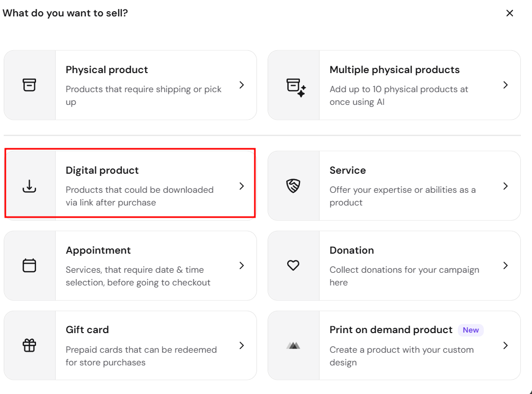Click the Digital product download icon
The width and height of the screenshot is (532, 394).
[29, 186]
